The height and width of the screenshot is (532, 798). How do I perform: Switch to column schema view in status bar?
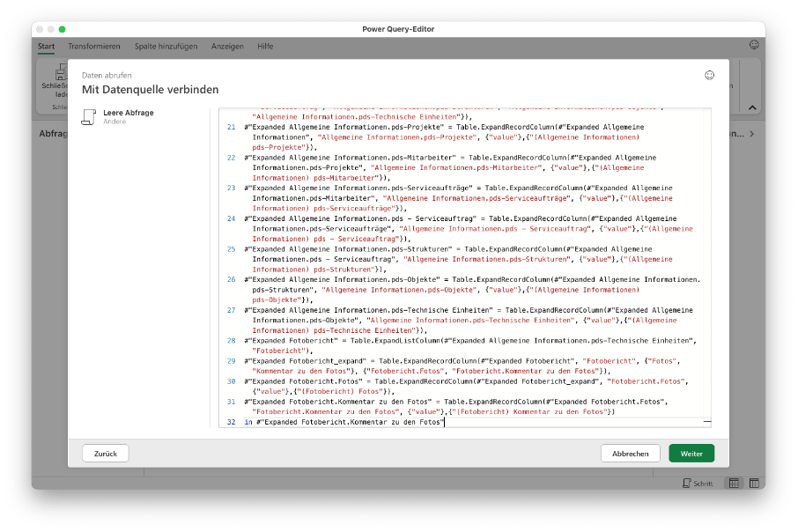click(754, 484)
